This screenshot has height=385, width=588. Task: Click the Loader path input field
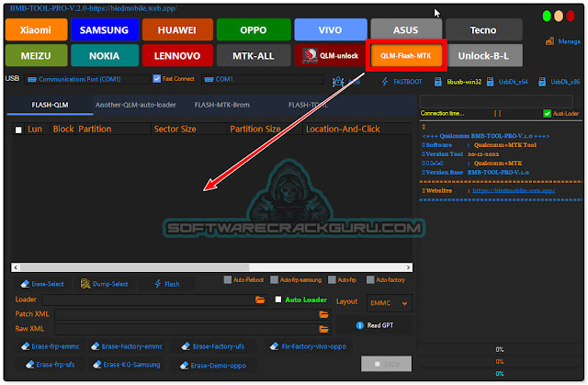[148, 300]
